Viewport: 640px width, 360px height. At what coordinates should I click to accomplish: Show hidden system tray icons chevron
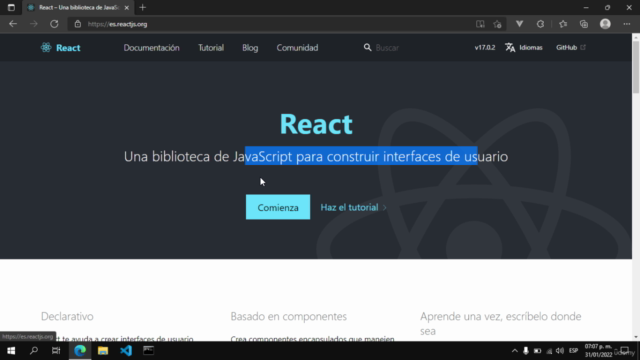click(514, 351)
